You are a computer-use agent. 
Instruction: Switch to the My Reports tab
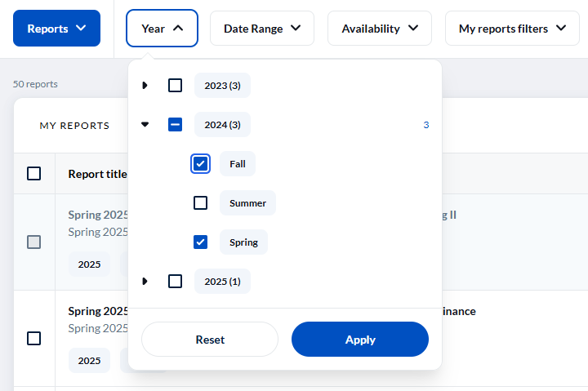(x=74, y=126)
